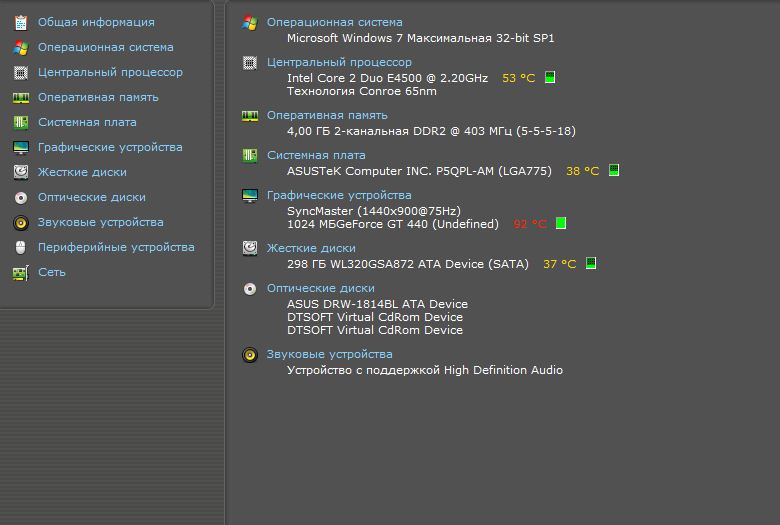780x525 pixels.
Task: Click the mouse icon beside sidebar Периферийные устройства
Action: point(20,247)
